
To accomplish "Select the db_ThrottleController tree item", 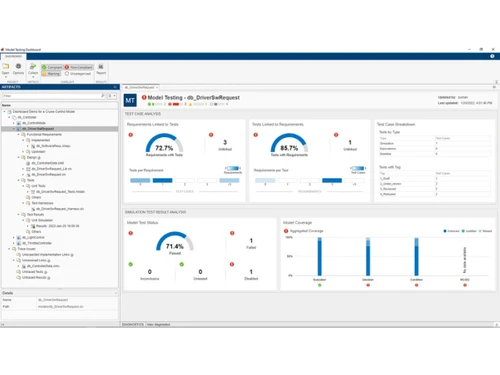I will click(37, 243).
